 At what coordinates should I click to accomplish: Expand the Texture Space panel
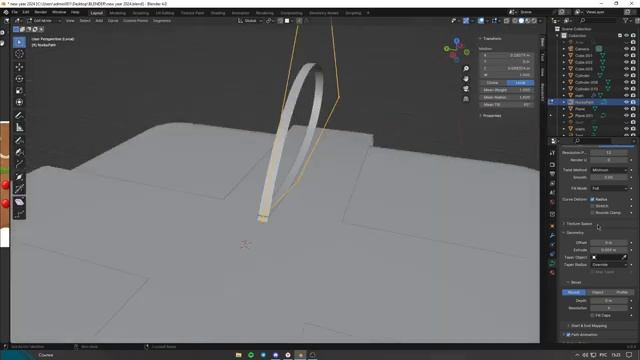[579, 224]
